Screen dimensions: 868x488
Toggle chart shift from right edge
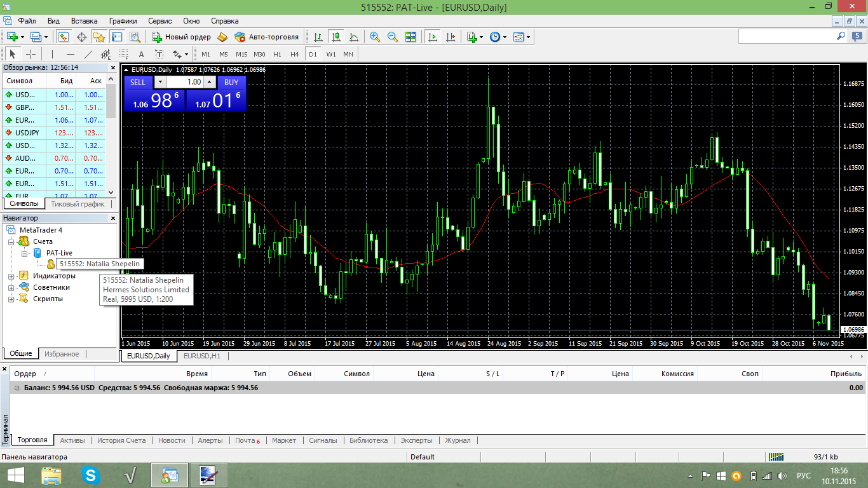(x=451, y=37)
